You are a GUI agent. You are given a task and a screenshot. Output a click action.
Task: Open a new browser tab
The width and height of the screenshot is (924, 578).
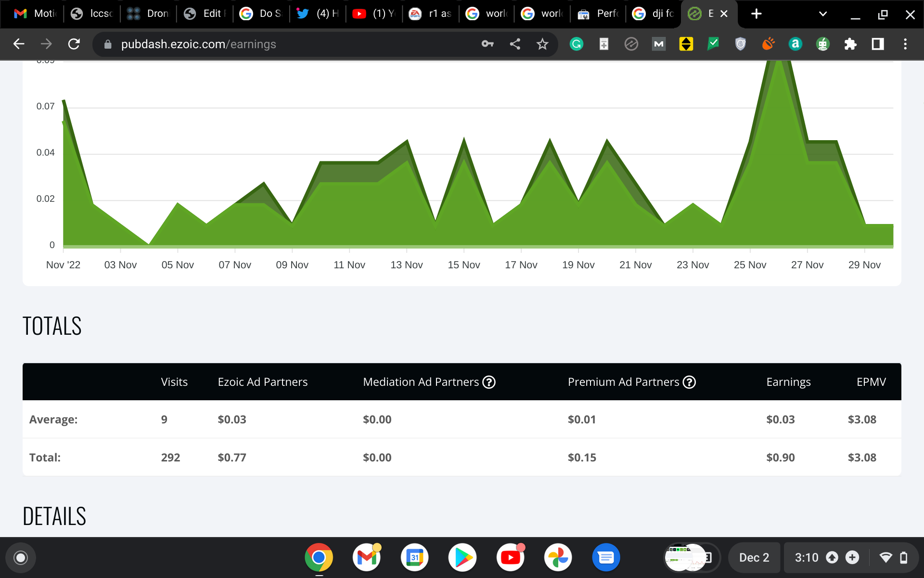(756, 14)
